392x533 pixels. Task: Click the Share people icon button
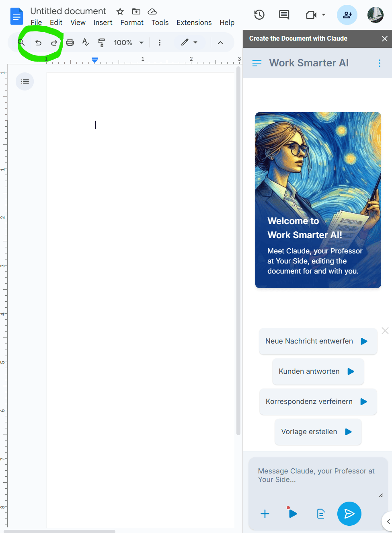(347, 15)
